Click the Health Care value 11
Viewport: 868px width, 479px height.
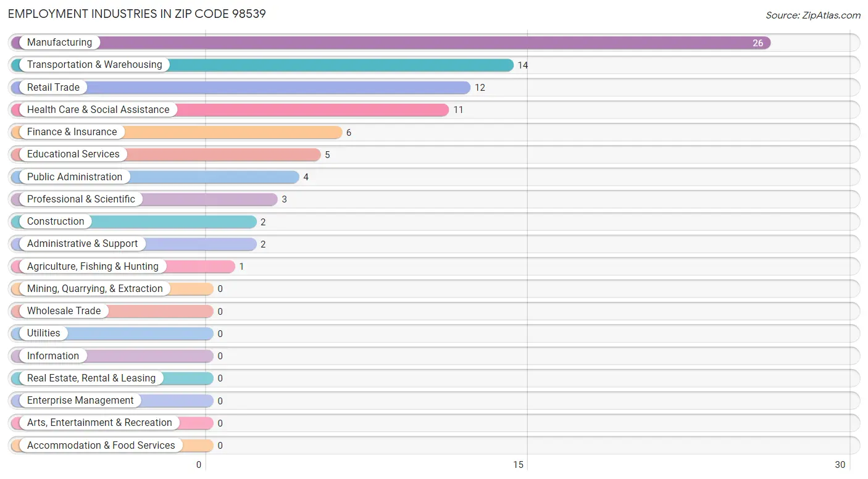[458, 110]
